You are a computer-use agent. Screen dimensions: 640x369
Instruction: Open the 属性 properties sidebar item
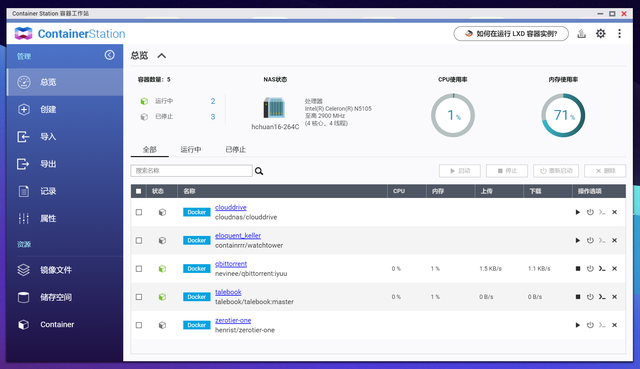[65, 218]
